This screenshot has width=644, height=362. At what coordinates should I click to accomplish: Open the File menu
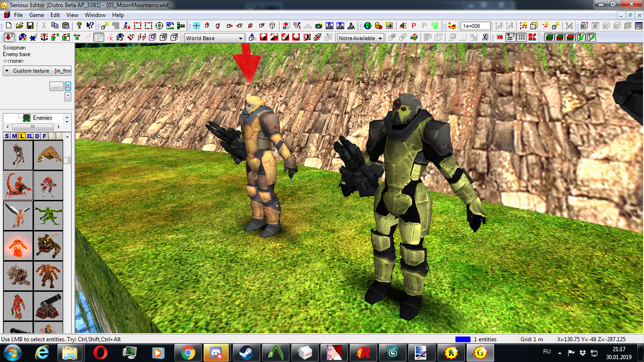[18, 15]
